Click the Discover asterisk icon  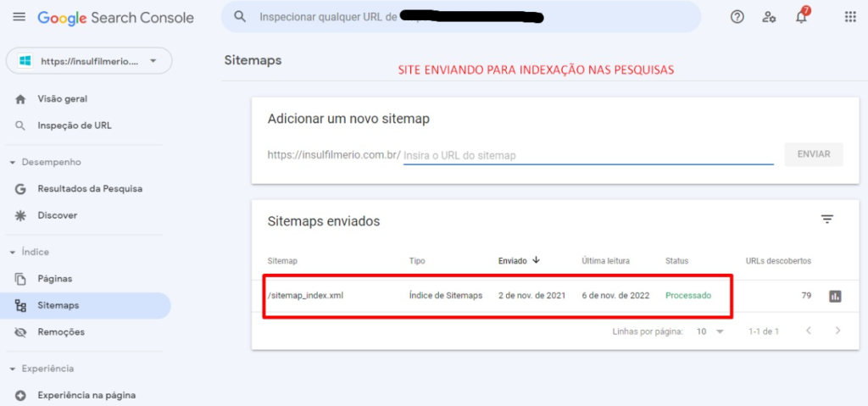[x=20, y=215]
